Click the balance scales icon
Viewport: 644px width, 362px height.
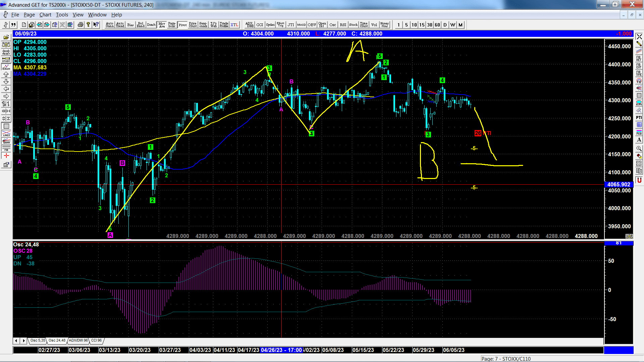[x=6, y=45]
